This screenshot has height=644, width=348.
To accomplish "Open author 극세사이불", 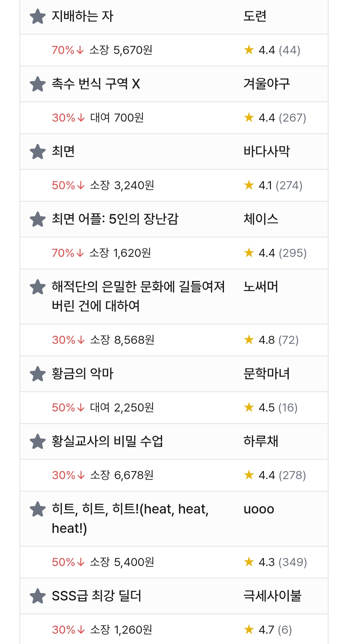I will tap(272, 596).
